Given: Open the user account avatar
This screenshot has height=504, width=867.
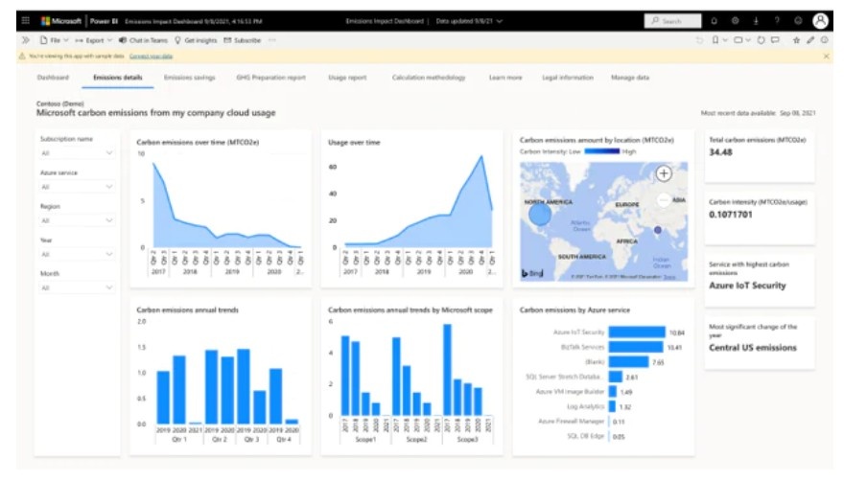Looking at the screenshot, I should [x=821, y=21].
